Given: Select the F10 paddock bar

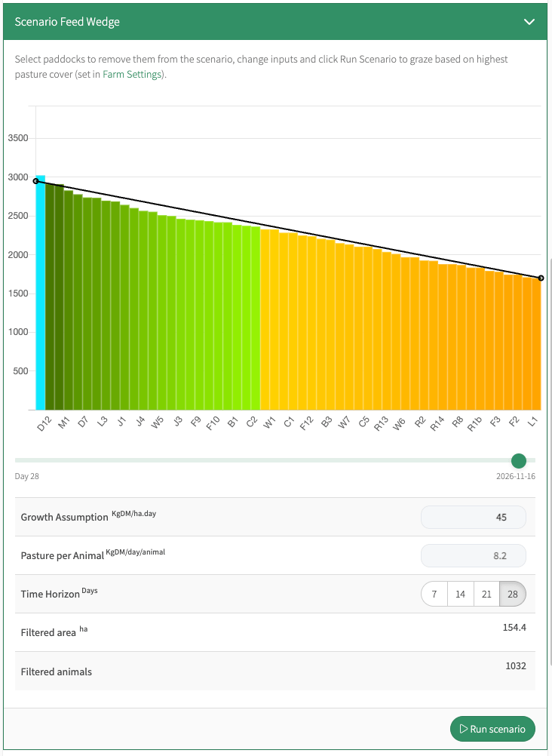Looking at the screenshot, I should (x=209, y=315).
